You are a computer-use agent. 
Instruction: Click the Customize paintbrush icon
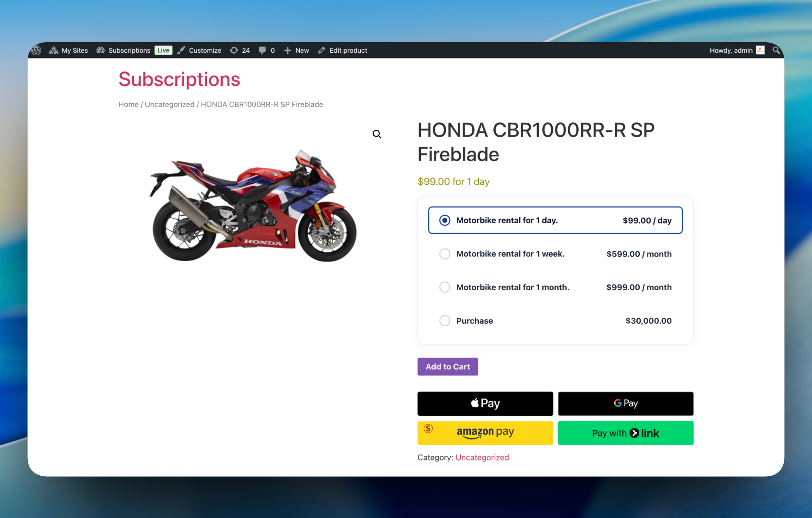click(181, 50)
